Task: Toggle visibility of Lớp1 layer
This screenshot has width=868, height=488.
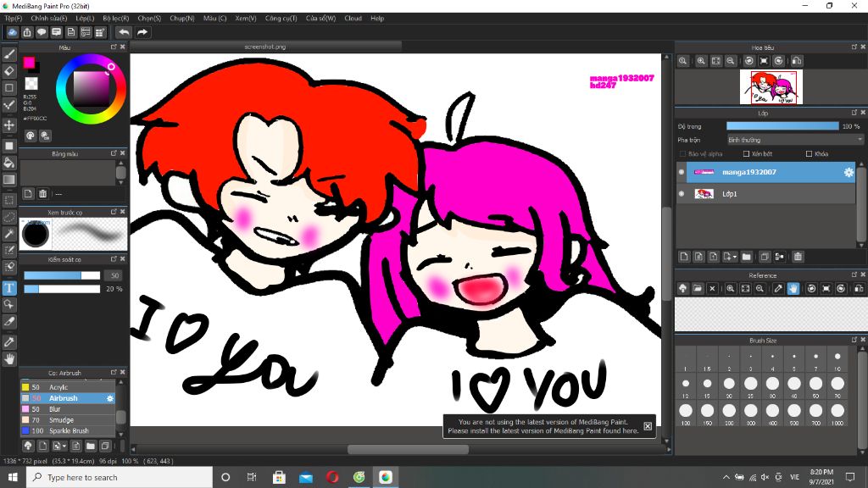Action: click(682, 194)
